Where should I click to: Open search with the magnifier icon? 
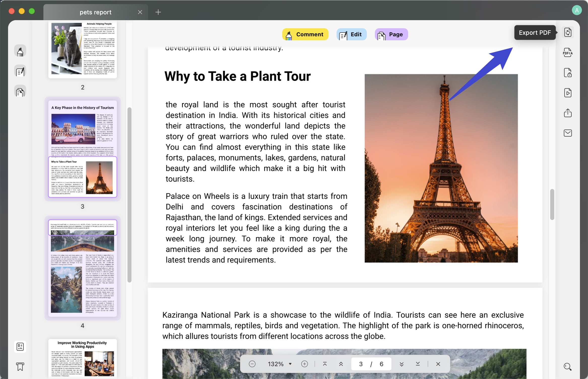567,366
